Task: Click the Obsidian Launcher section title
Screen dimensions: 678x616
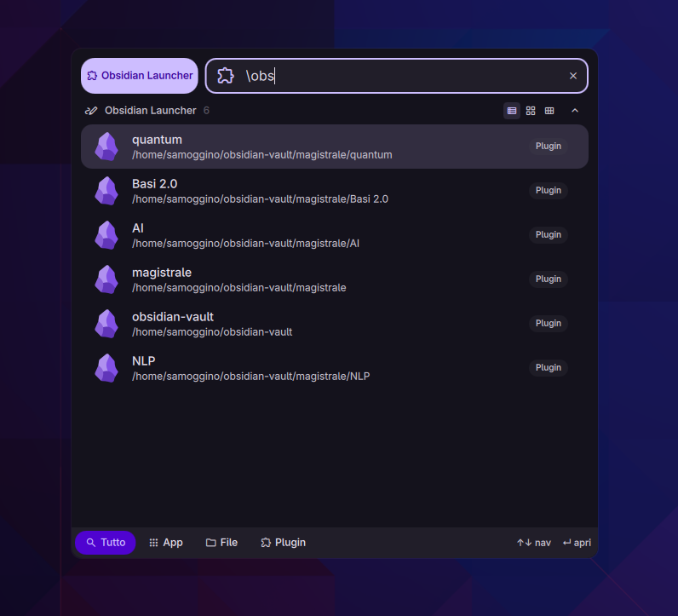Action: tap(151, 111)
